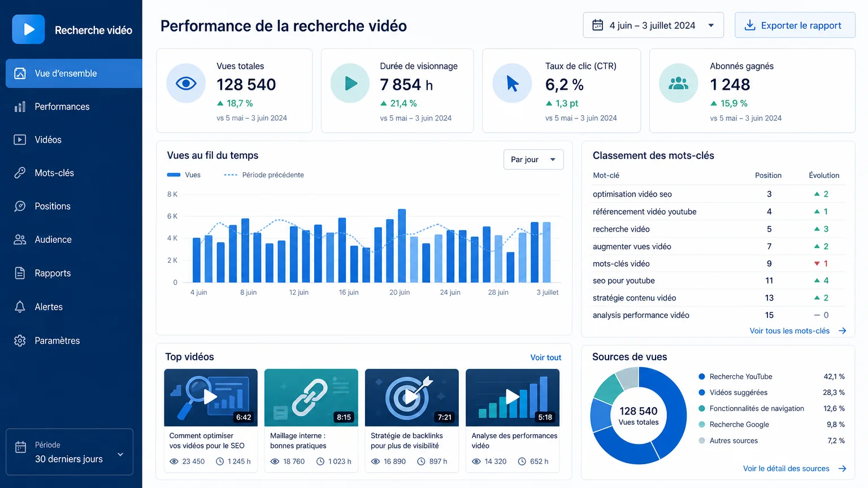The image size is (868, 488).
Task: Open the Période 30 derniers jours selector
Action: coord(70,452)
